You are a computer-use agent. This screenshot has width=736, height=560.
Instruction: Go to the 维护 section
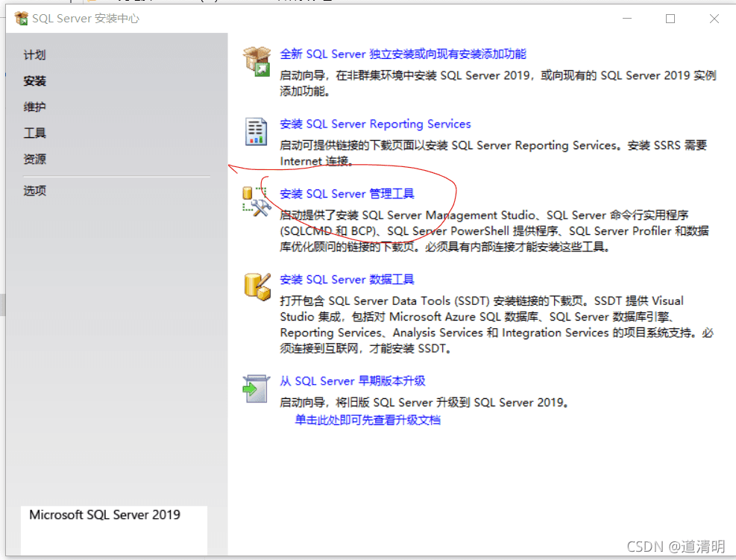[x=35, y=107]
